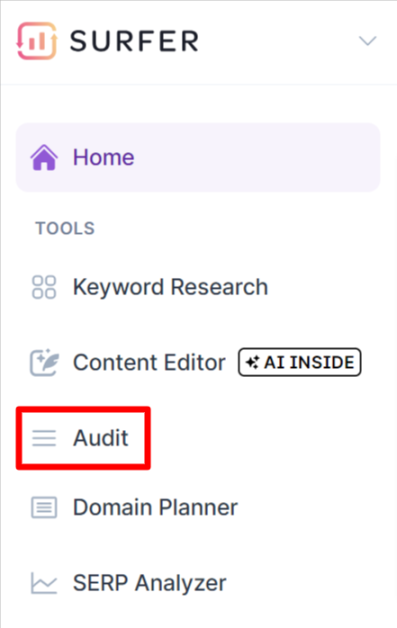The width and height of the screenshot is (397, 628).
Task: Open SERP Analyzer tool
Action: coord(149,583)
